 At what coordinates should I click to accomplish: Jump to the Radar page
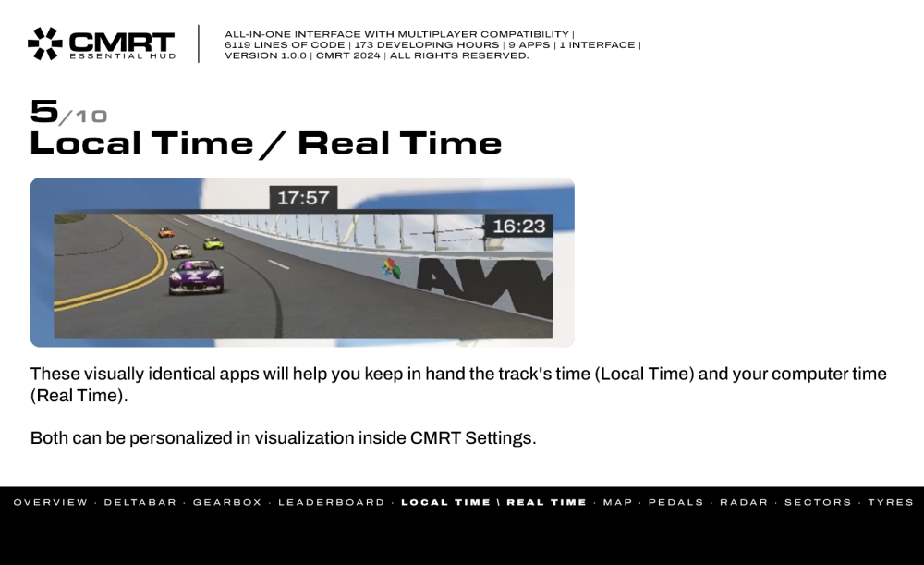(744, 502)
